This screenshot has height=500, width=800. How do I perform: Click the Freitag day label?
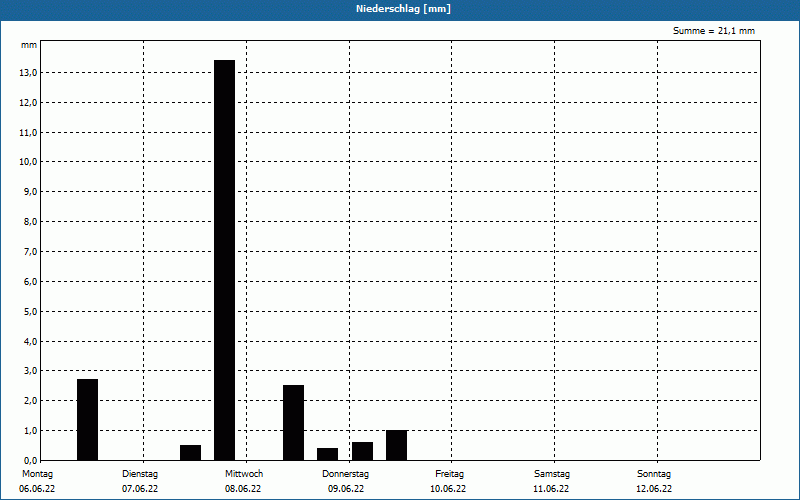coord(449,474)
